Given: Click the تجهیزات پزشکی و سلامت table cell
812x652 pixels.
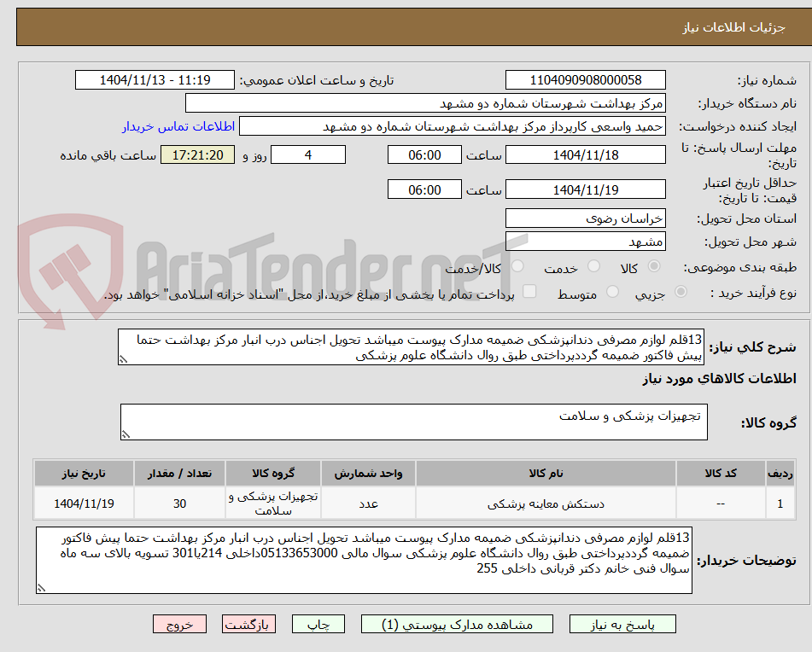Looking at the screenshot, I should tap(273, 504).
